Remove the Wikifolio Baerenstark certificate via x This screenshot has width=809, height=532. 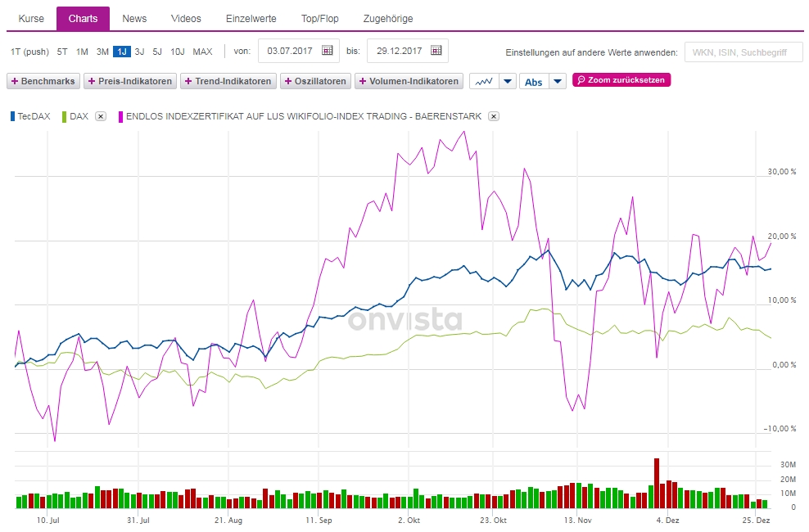[493, 116]
